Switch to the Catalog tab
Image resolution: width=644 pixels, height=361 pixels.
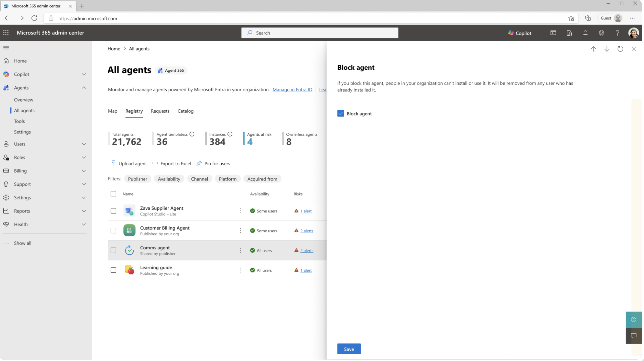click(x=186, y=111)
